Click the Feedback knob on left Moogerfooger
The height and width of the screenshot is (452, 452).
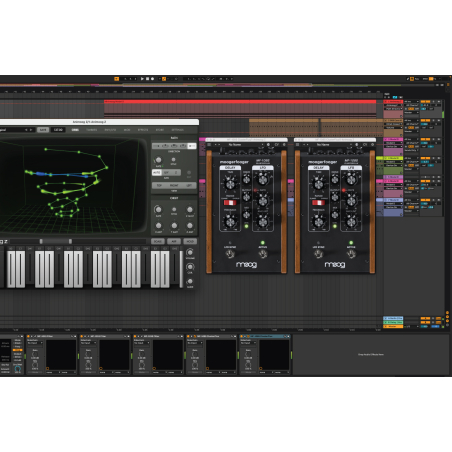pyautogui.click(x=230, y=221)
